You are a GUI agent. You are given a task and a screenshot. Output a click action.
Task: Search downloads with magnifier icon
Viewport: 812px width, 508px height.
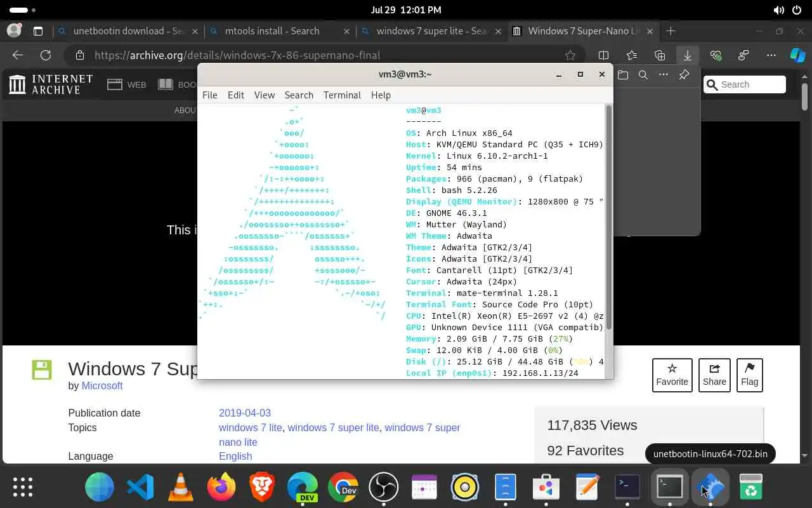click(643, 75)
